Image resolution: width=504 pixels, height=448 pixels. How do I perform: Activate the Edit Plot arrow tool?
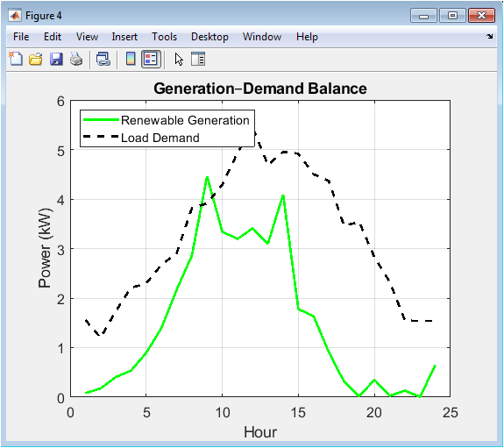click(179, 60)
